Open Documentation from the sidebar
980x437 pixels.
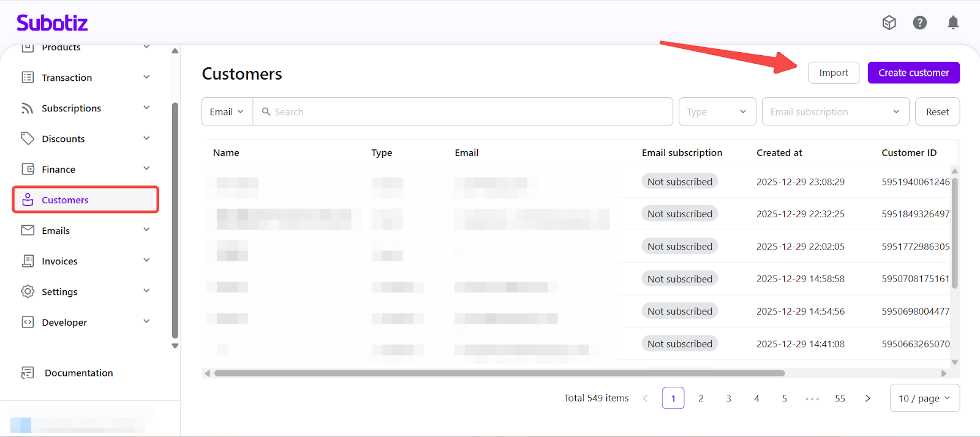(x=78, y=373)
